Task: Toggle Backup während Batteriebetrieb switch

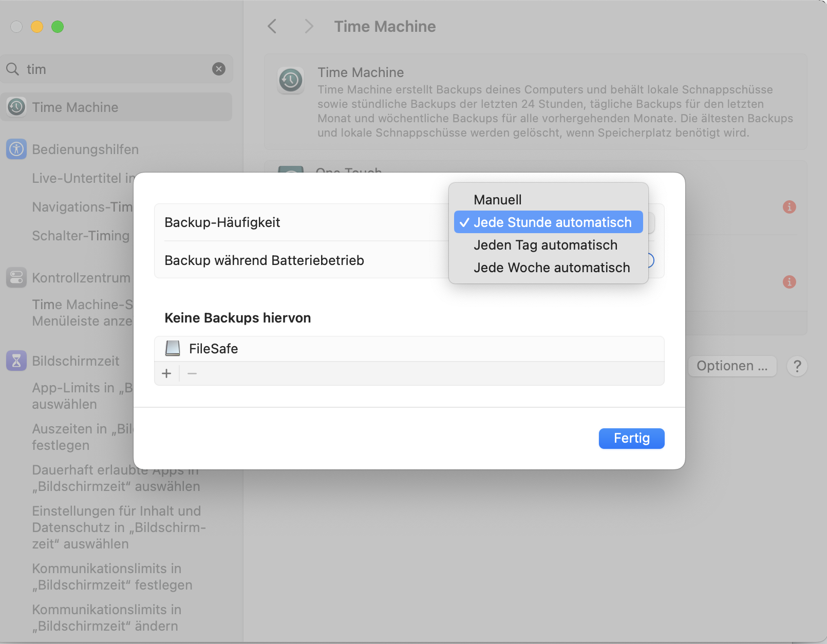Action: [x=650, y=260]
